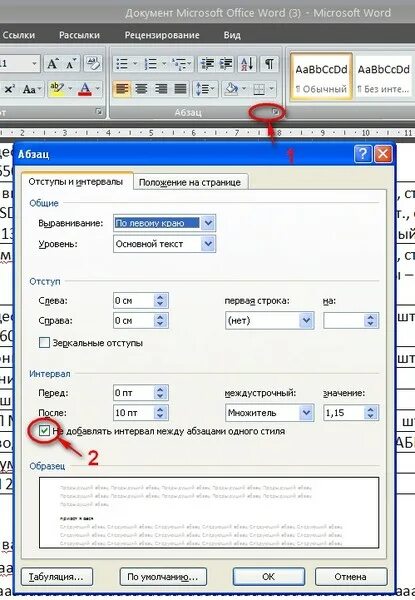Expand bullets list dropdown arrow
Image resolution: width=415 pixels, height=600 pixels.
135,64
